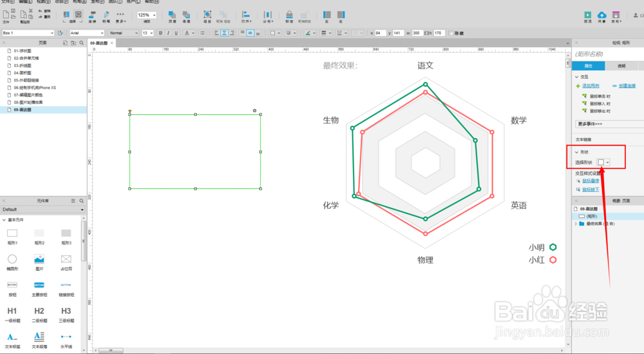Screen dimensions: 644x354
Task: Open the line color picker
Action: pyautogui.click(x=310, y=33)
